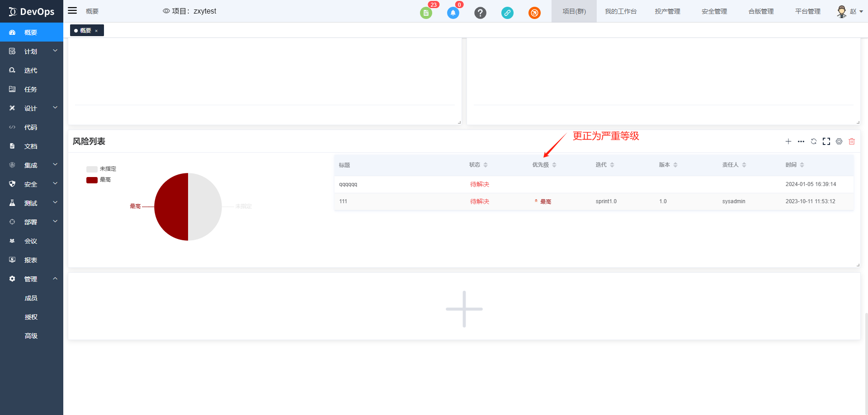
Task: Switch to 我的工作台 top menu
Action: coord(621,11)
